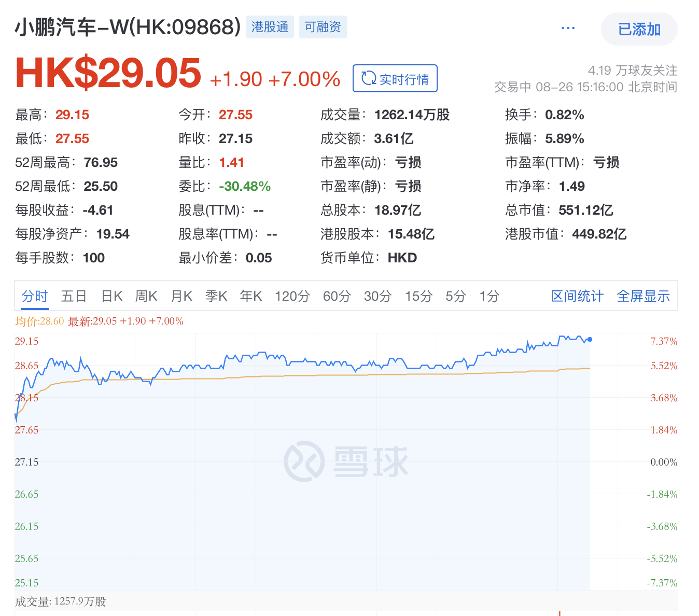Click the blue latest-price dot on chart
The image size is (699, 616).
pyautogui.click(x=590, y=340)
